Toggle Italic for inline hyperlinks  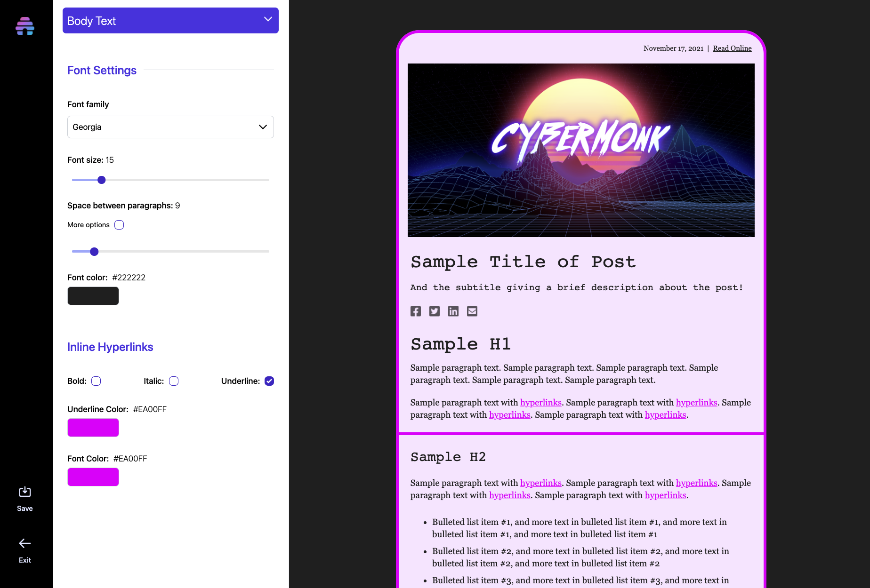coord(174,381)
